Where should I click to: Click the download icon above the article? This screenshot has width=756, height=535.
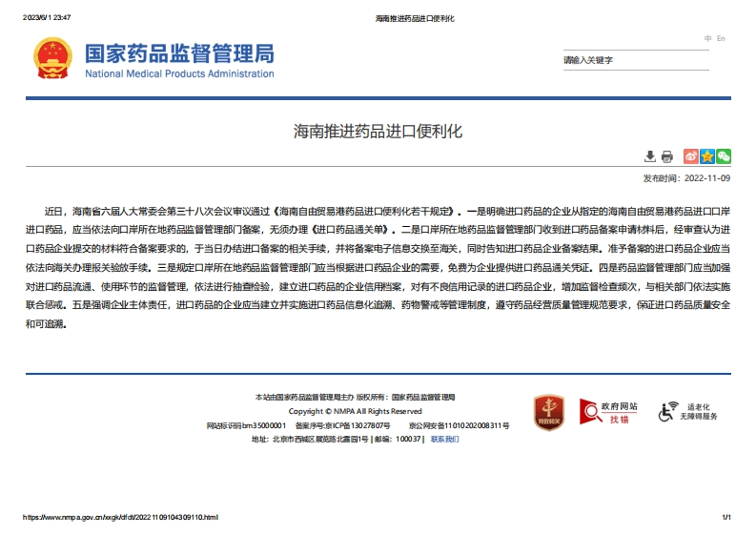[650, 156]
